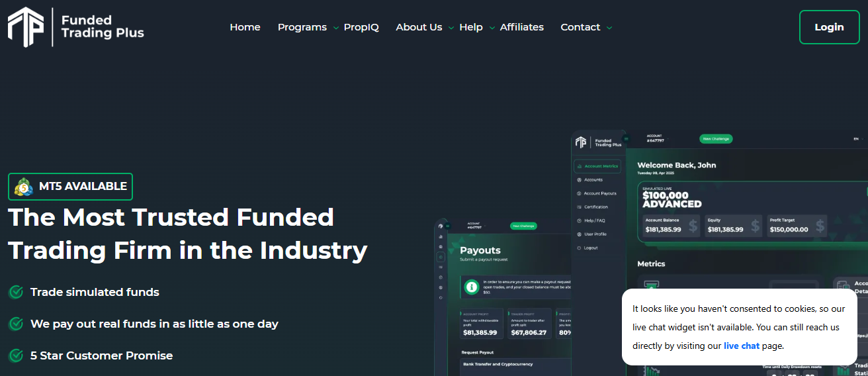Open the PropIQ menu item
This screenshot has height=376, width=868.
[x=361, y=27]
